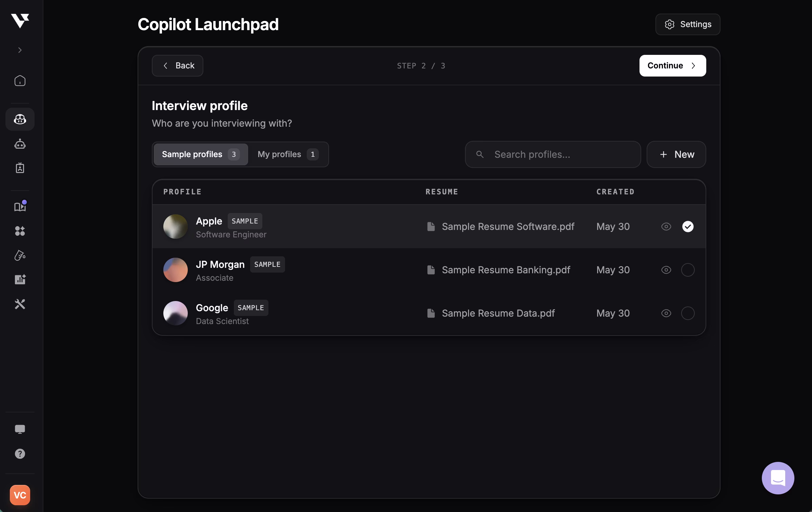Select the test tube labs icon
Image resolution: width=812 pixels, height=512 pixels.
(20, 255)
